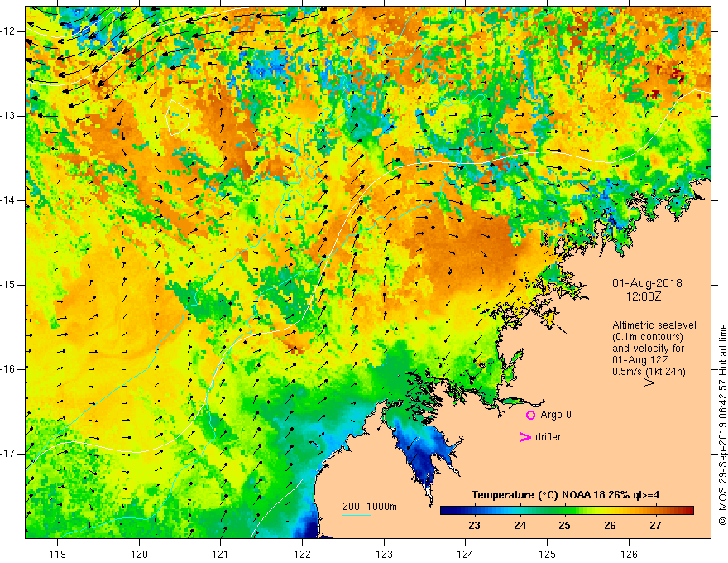
Task: Click the colorbar value 23
Action: point(474,526)
